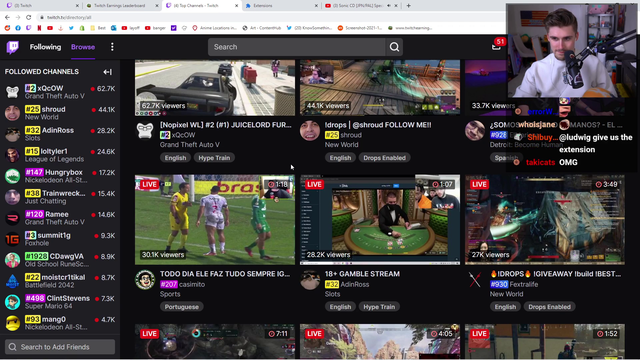Click !drops @shroud FOLLOW ME title
640x360 pixels.
point(378,125)
